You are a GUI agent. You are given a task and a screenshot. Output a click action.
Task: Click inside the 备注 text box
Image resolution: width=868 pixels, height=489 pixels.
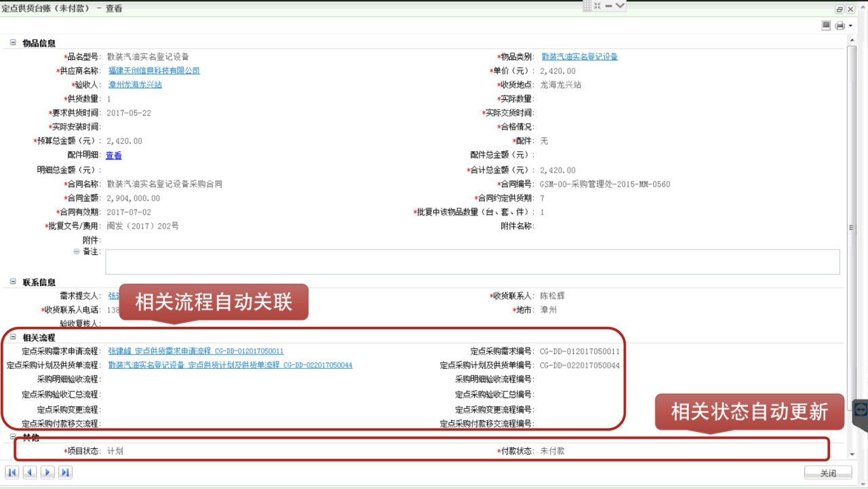coord(473,262)
